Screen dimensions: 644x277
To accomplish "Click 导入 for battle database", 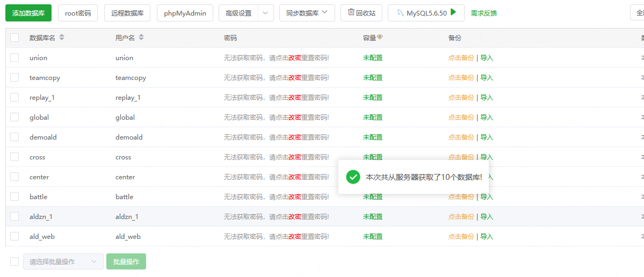I will pyautogui.click(x=487, y=197).
